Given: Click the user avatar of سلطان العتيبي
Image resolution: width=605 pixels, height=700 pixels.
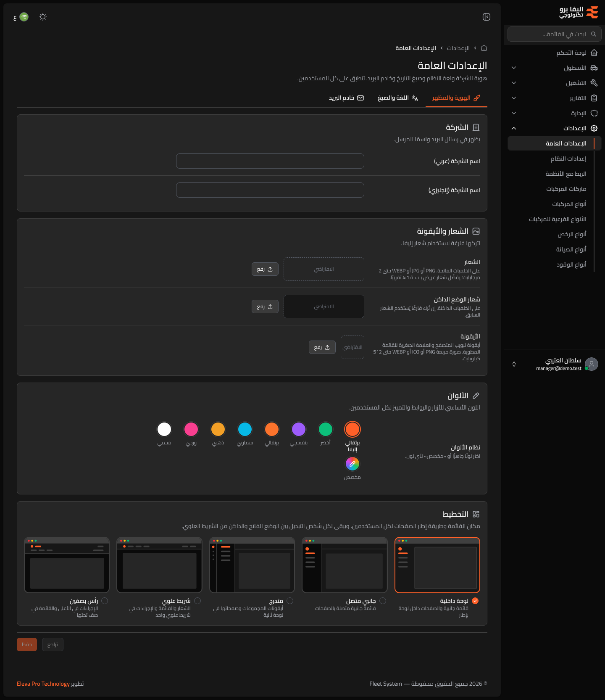Looking at the screenshot, I should (592, 364).
